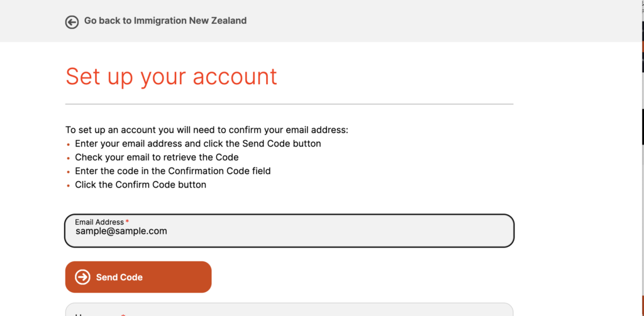Click on the sample@sample.com email text
The image size is (644, 316).
pos(121,231)
